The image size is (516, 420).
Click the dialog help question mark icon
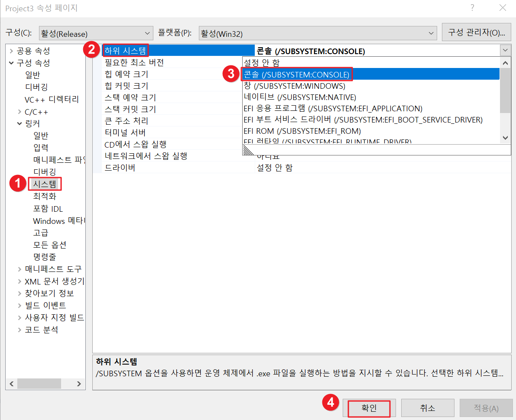coord(472,8)
